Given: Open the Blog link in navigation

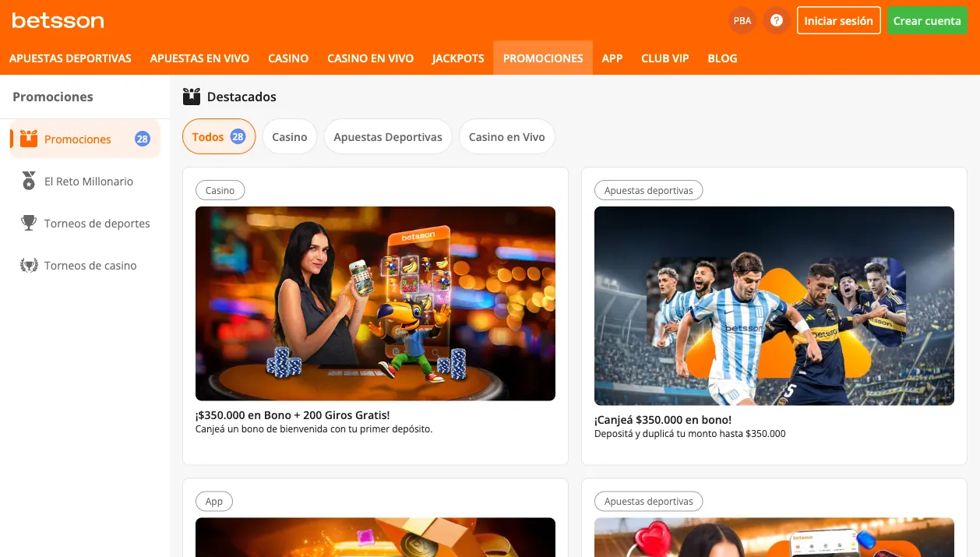Looking at the screenshot, I should [722, 58].
